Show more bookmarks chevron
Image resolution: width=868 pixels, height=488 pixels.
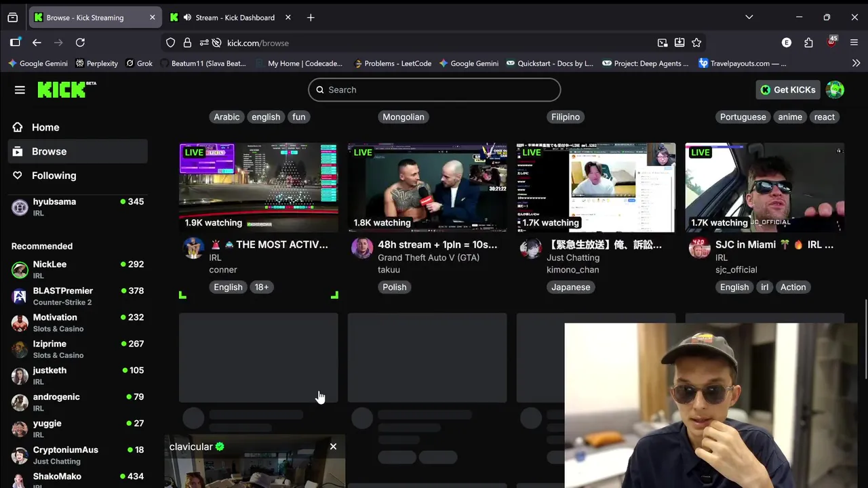click(x=856, y=63)
